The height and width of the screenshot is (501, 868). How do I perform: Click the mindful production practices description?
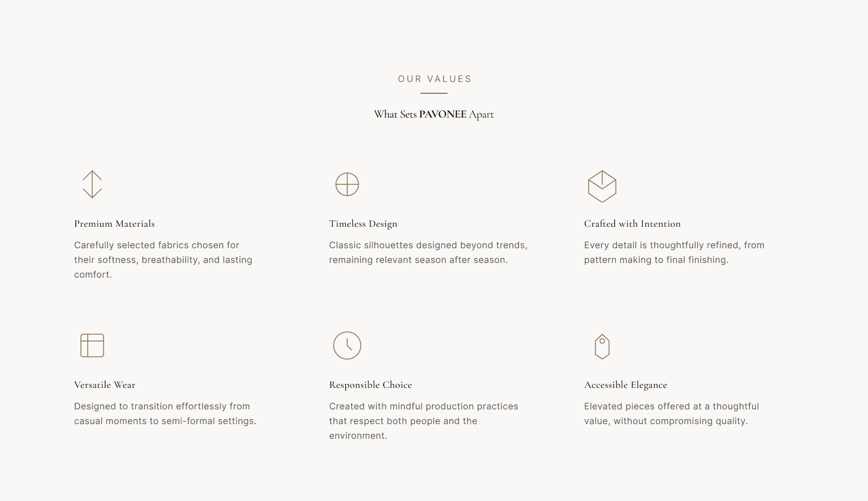click(x=423, y=421)
